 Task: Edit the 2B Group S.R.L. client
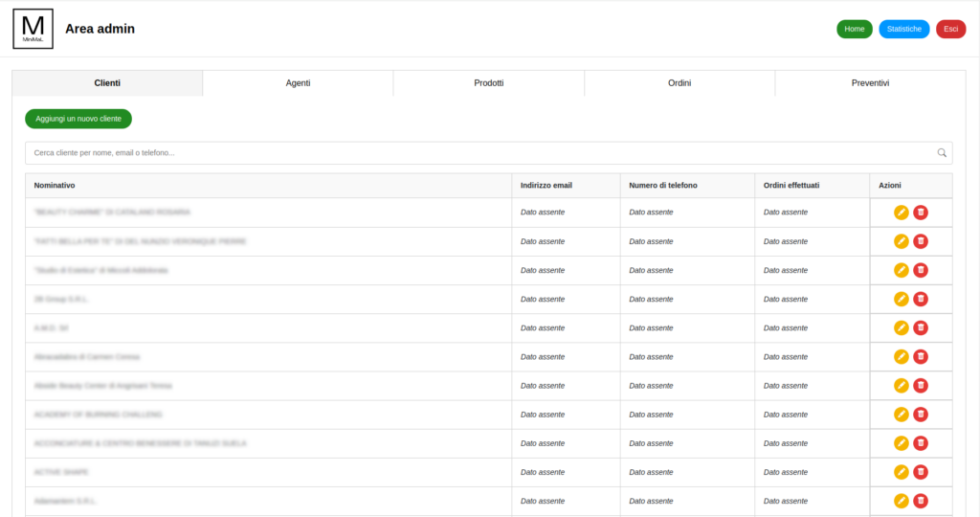[x=901, y=299]
